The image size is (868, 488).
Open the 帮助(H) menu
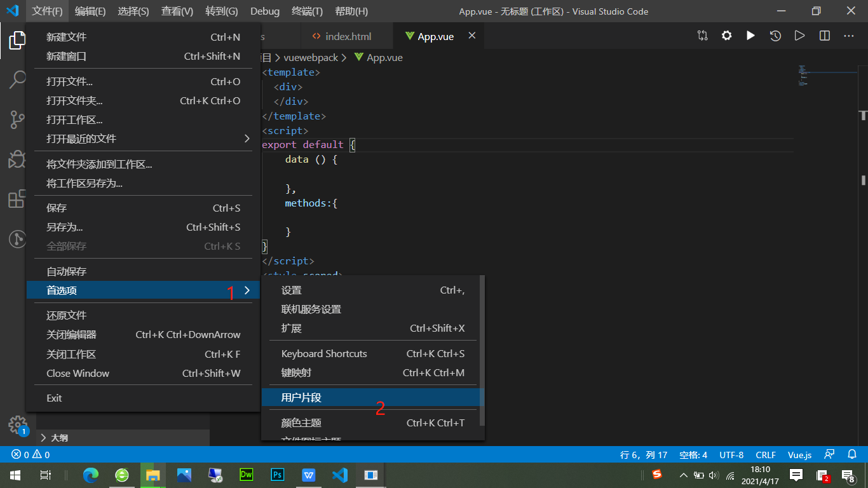(x=351, y=11)
